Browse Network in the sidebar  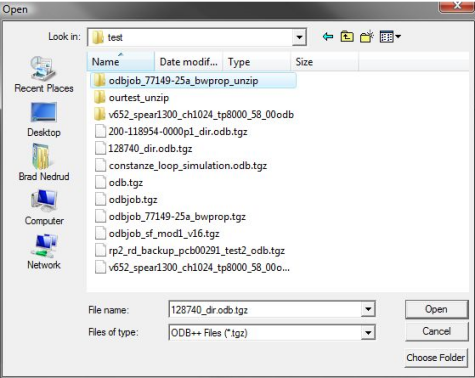[44, 252]
